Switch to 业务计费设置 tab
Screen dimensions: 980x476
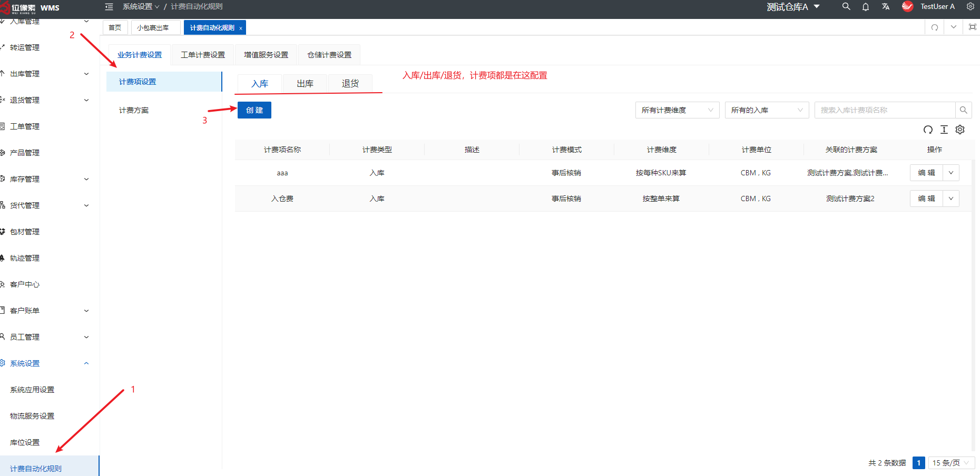coord(140,55)
